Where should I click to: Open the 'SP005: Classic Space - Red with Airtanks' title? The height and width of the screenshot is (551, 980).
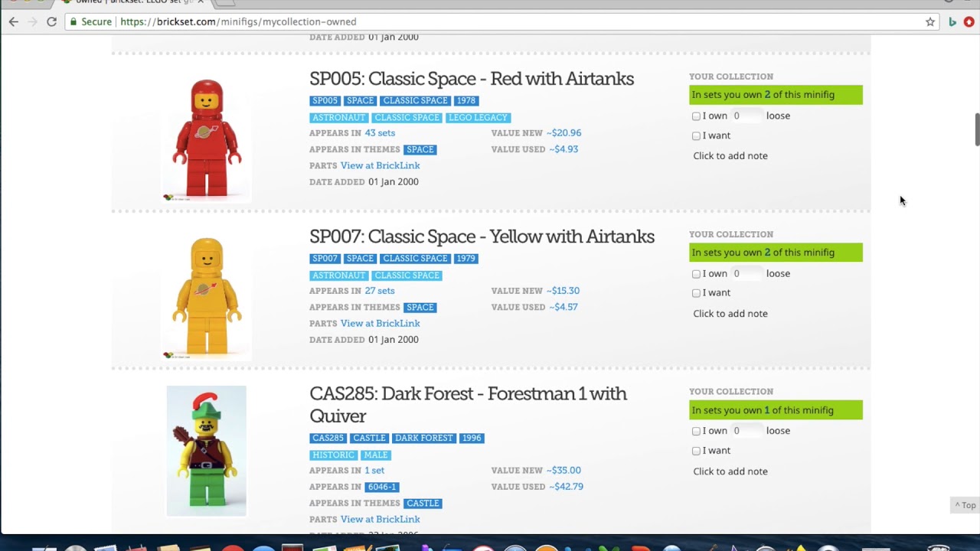pyautogui.click(x=472, y=79)
